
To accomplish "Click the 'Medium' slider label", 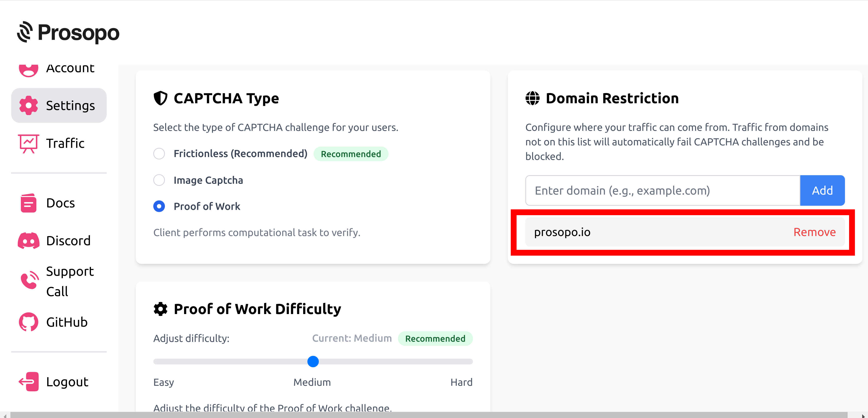I will tap(312, 382).
